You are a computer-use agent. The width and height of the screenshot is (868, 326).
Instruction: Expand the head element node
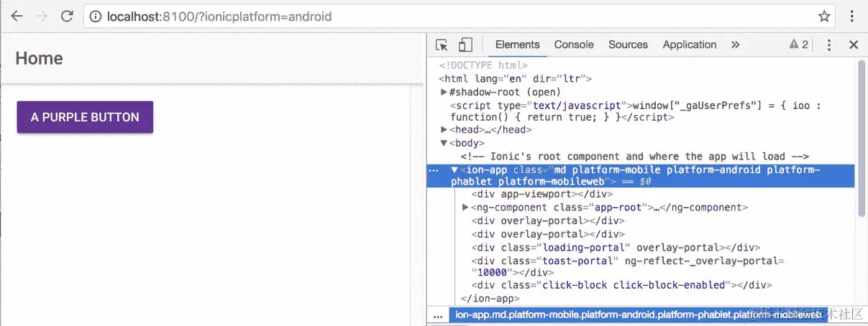click(444, 130)
